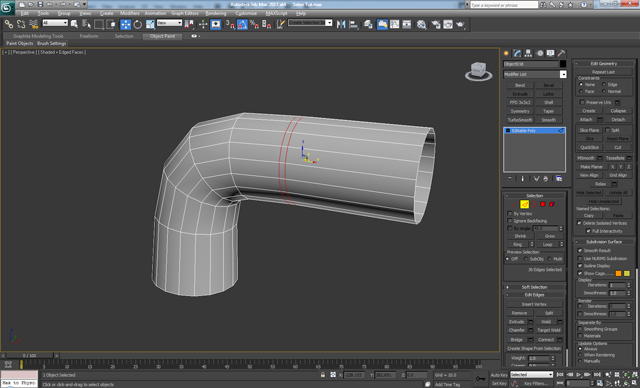The height and width of the screenshot is (388, 640).
Task: Click the Select and Link chain icon
Action: pos(9,24)
